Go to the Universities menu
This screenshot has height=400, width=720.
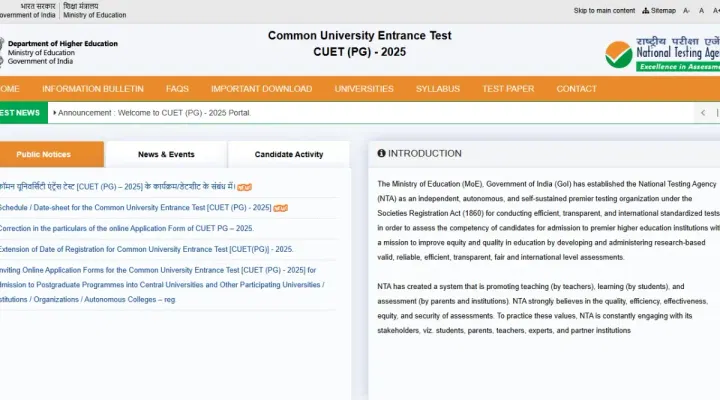(x=364, y=89)
